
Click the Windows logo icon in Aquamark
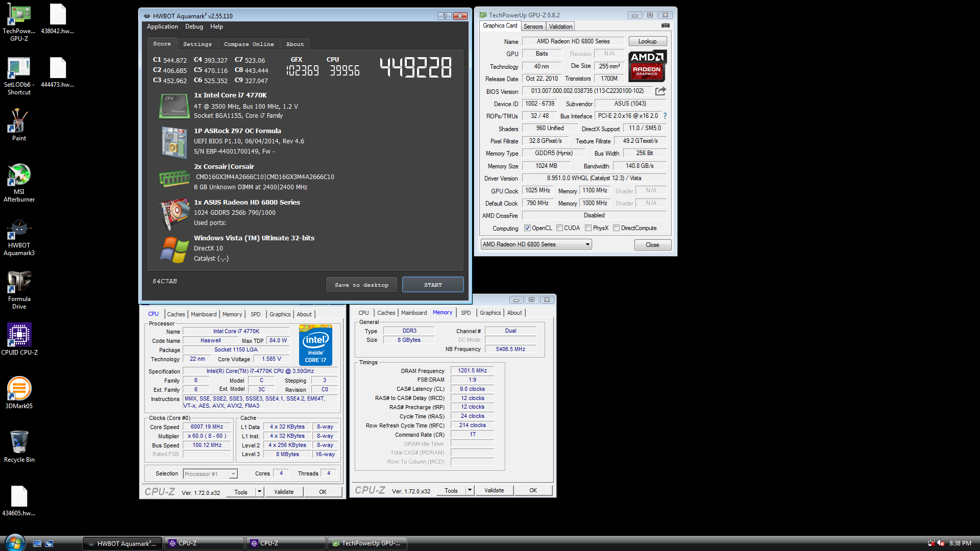coord(175,250)
